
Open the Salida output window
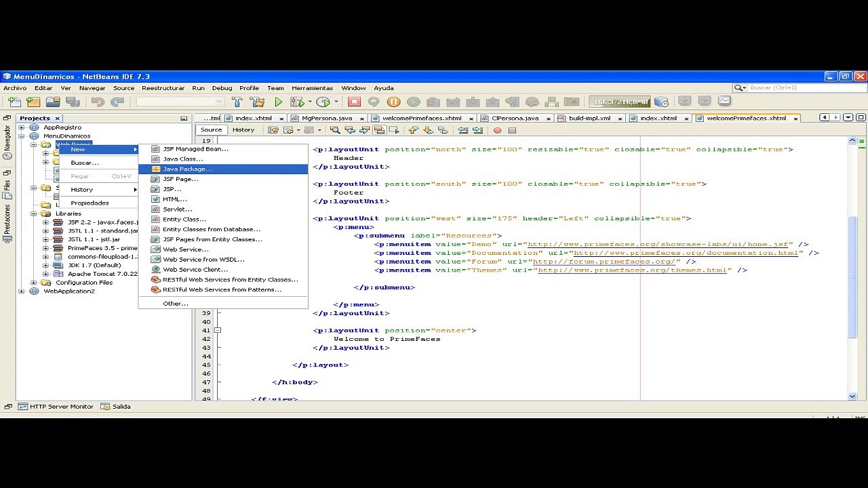coord(116,407)
